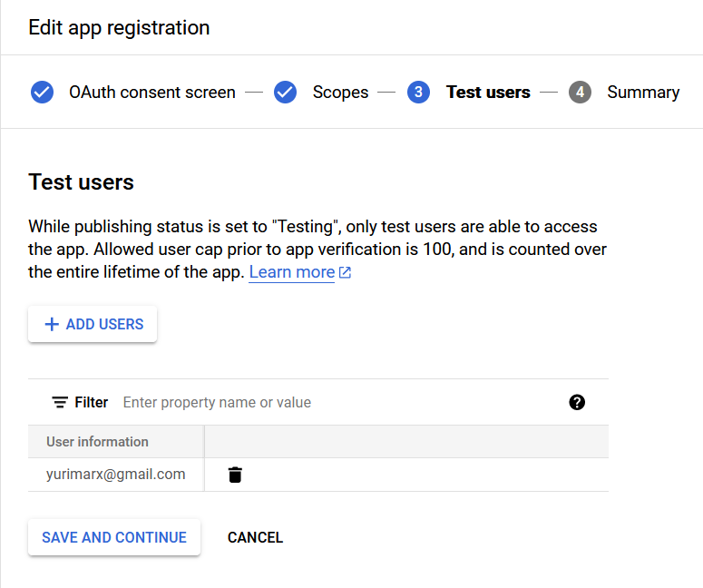The height and width of the screenshot is (588, 703).
Task: Click the OAuth consent screen checkmark icon
Action: pyautogui.click(x=42, y=92)
